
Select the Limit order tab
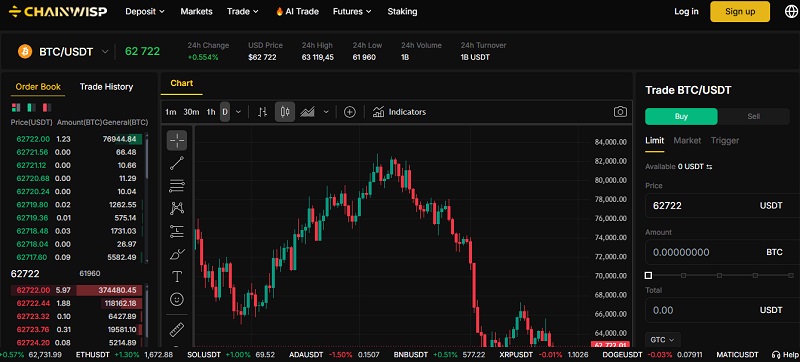[655, 140]
